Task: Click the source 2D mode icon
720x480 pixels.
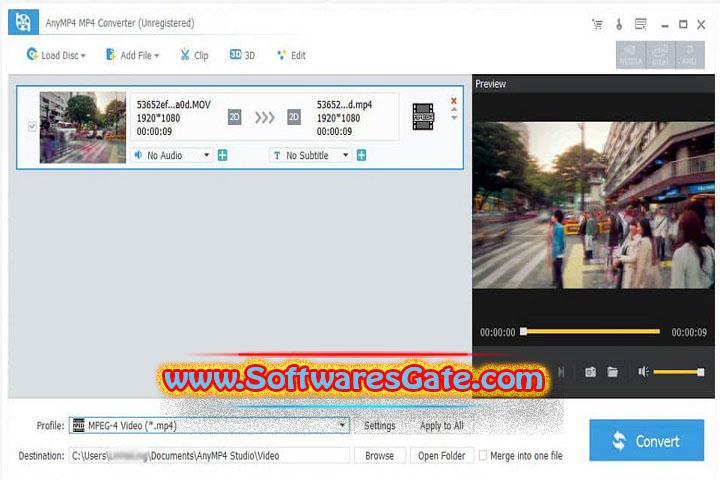Action: 235,117
